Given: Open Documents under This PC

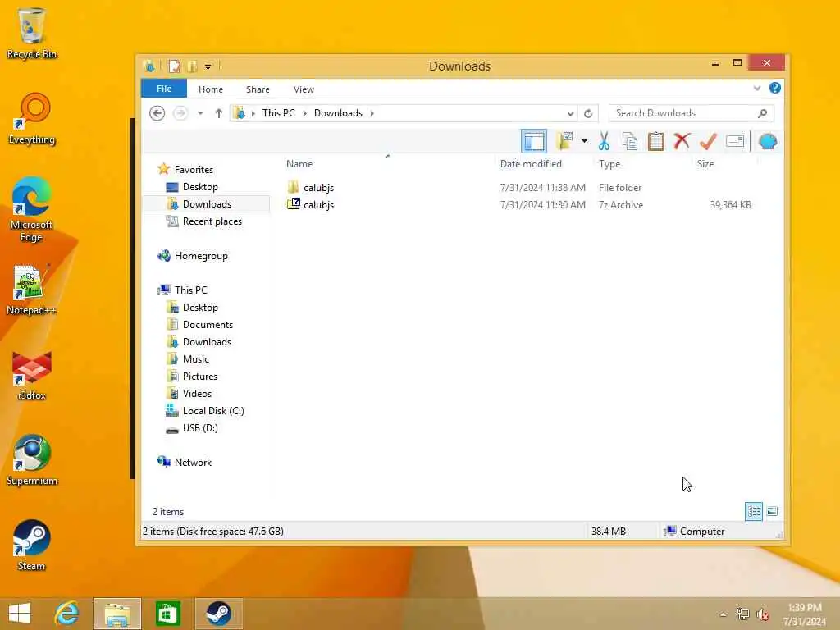Looking at the screenshot, I should tap(208, 325).
